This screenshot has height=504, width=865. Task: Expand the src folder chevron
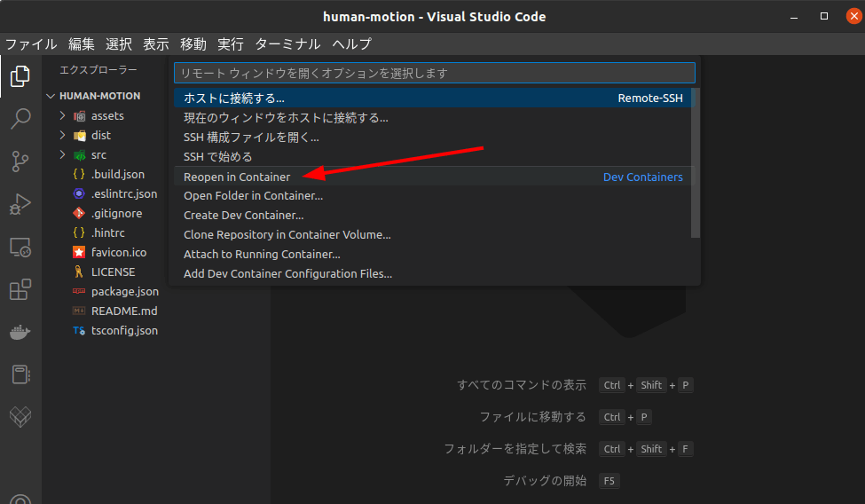[x=62, y=155]
